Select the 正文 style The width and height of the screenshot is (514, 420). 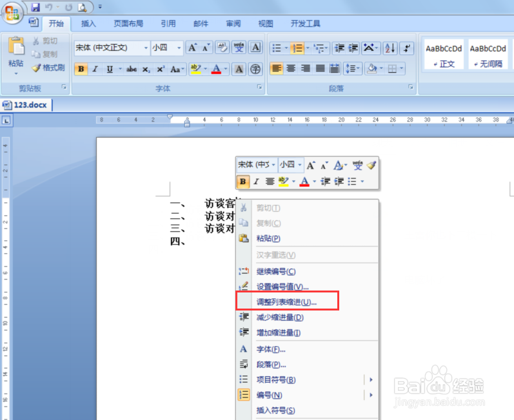click(444, 54)
